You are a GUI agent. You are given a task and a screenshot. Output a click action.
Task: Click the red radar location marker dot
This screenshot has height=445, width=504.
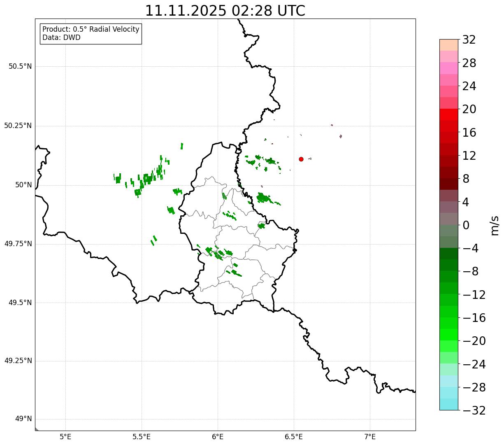pyautogui.click(x=301, y=159)
